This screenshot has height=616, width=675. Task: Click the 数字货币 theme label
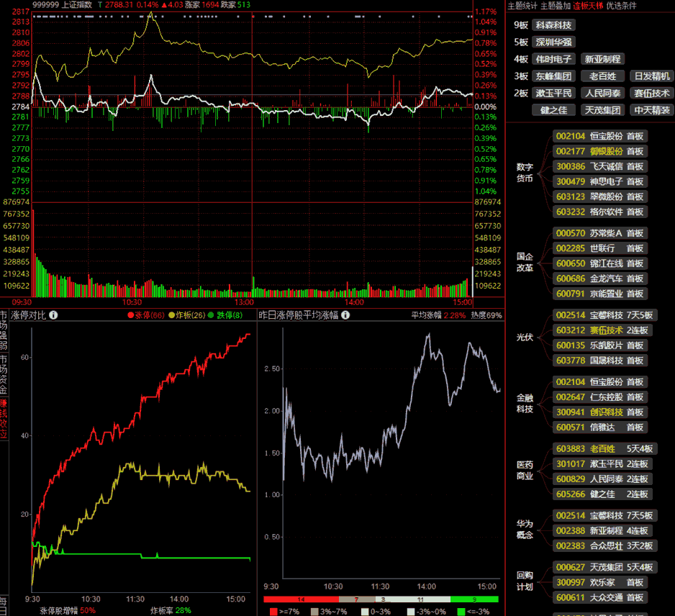[x=525, y=173]
